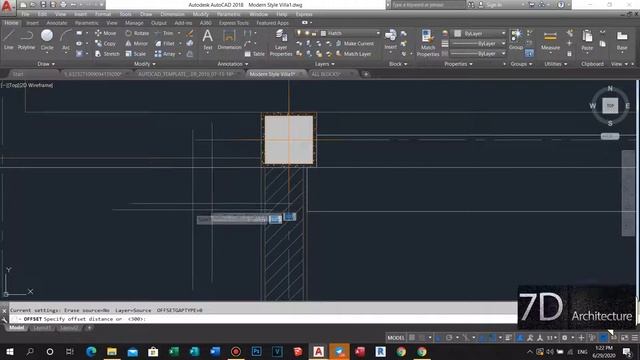The image size is (640, 360).
Task: Open the Home ribbon tab
Action: click(x=11, y=23)
